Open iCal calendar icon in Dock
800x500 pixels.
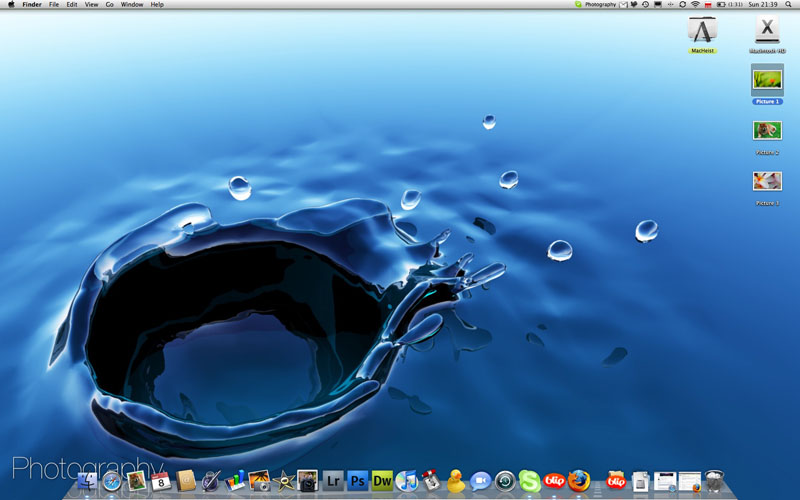pos(161,481)
